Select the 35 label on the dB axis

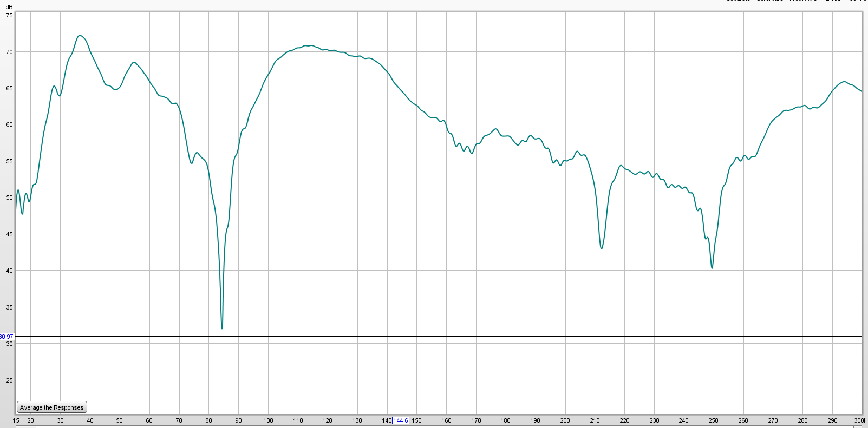click(x=9, y=307)
